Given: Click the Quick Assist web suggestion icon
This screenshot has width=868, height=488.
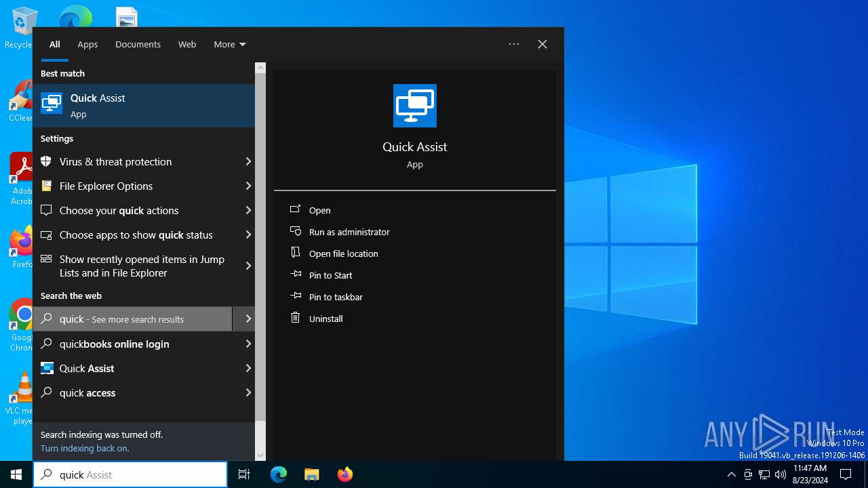Looking at the screenshot, I should point(46,368).
